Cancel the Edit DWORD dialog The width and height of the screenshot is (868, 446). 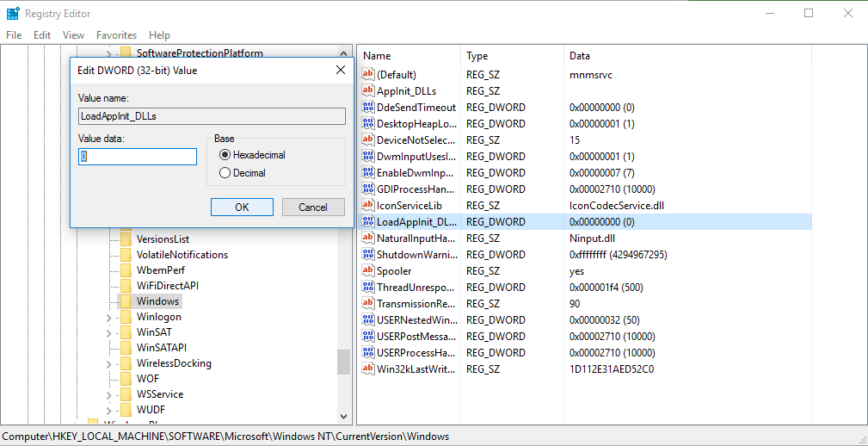[313, 208]
